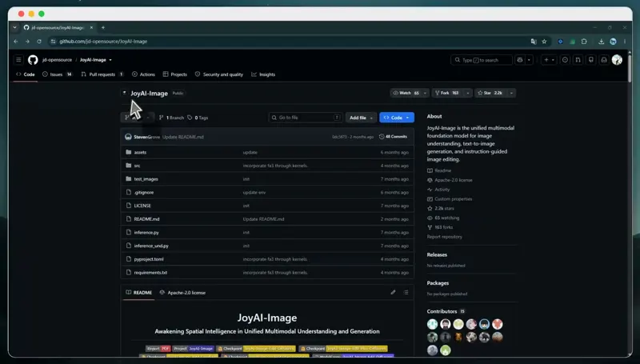Image resolution: width=640 pixels, height=364 pixels.
Task: Open the Actions tab
Action: click(x=143, y=74)
